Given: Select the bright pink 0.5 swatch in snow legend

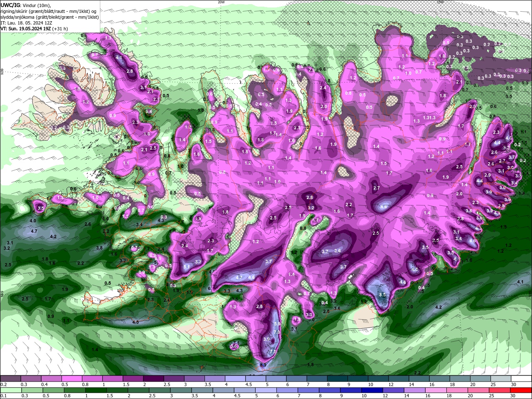Looking at the screenshot, I should click(x=71, y=379).
